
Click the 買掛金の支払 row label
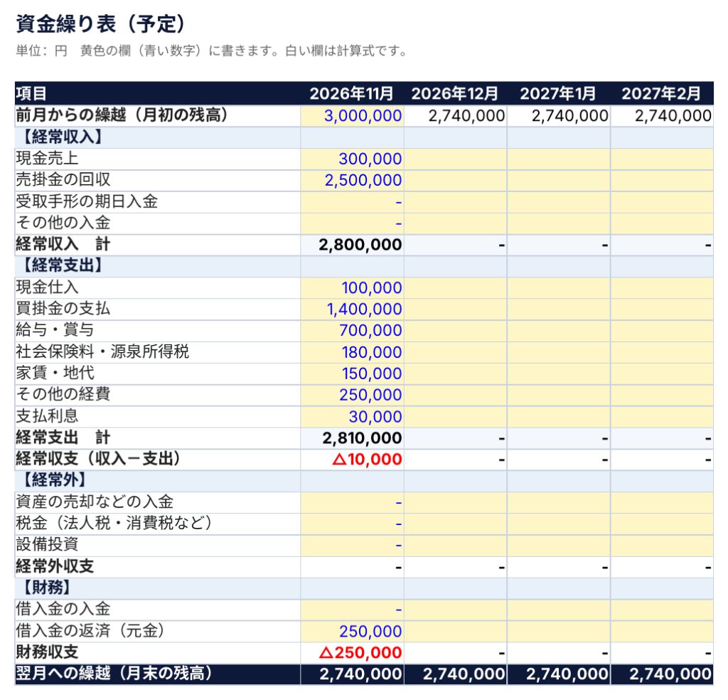pos(63,309)
